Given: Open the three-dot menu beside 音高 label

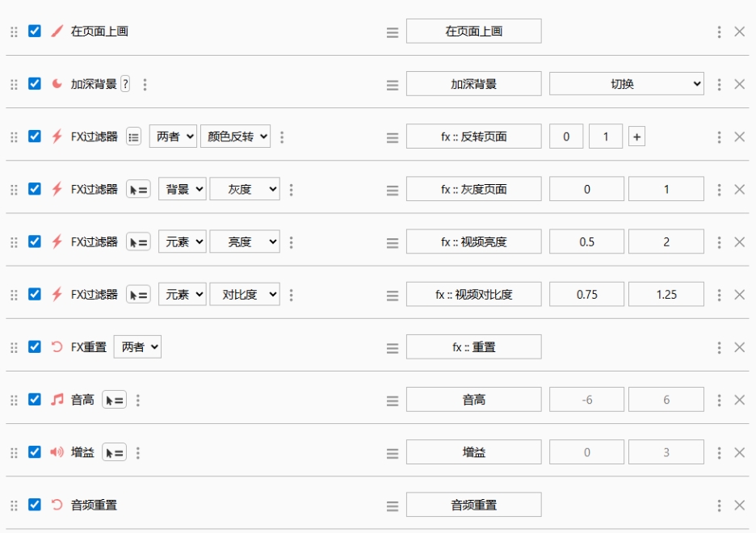Looking at the screenshot, I should point(138,400).
